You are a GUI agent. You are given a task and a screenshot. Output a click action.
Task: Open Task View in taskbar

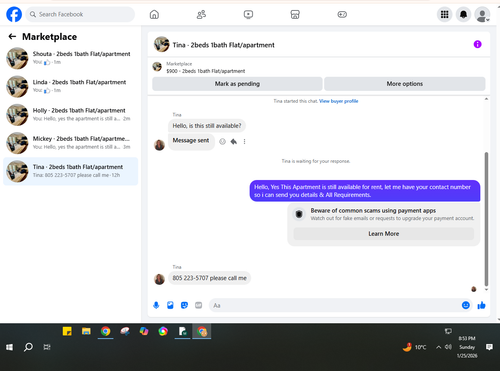tap(47, 347)
